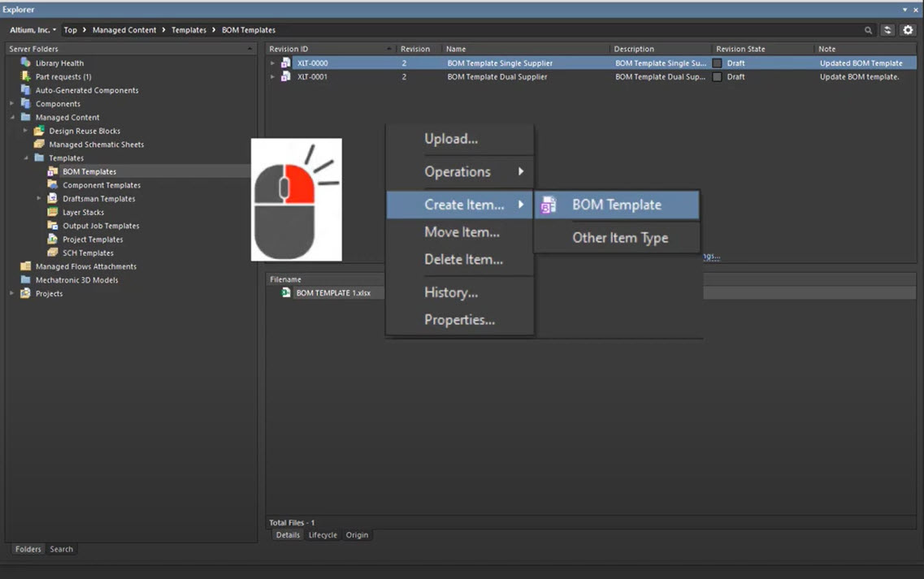Check the Draft revision state box for XLT-0001

pos(718,76)
